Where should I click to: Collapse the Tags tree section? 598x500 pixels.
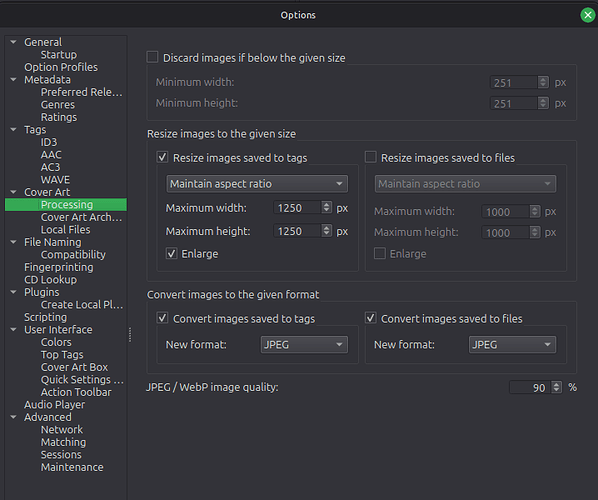(13, 130)
